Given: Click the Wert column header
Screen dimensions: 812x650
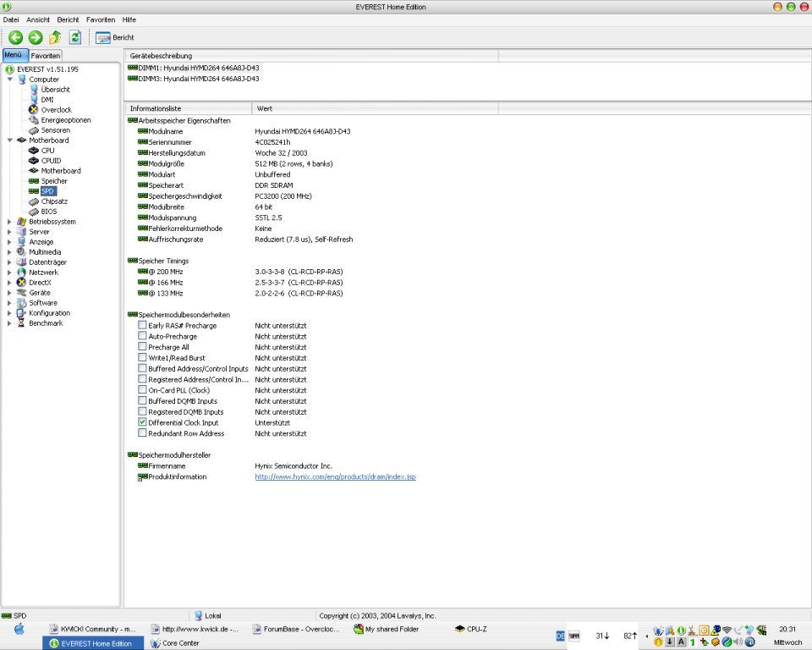Looking at the screenshot, I should tap(375, 108).
